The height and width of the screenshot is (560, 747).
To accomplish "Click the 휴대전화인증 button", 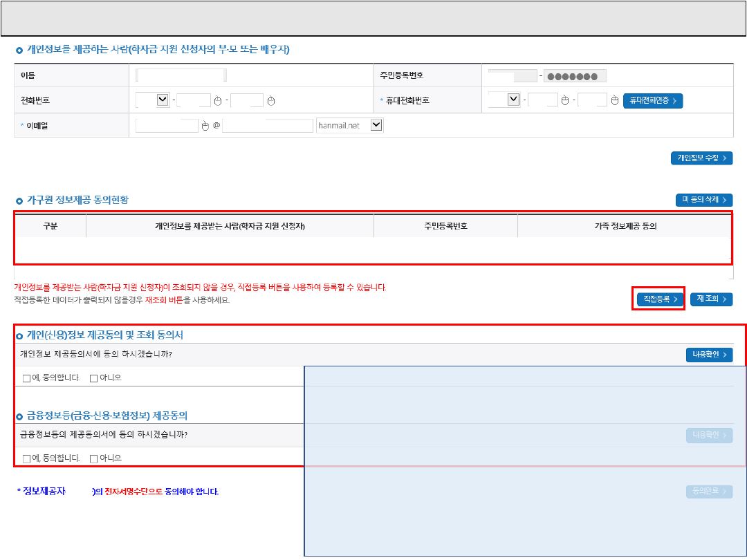I will pyautogui.click(x=653, y=101).
